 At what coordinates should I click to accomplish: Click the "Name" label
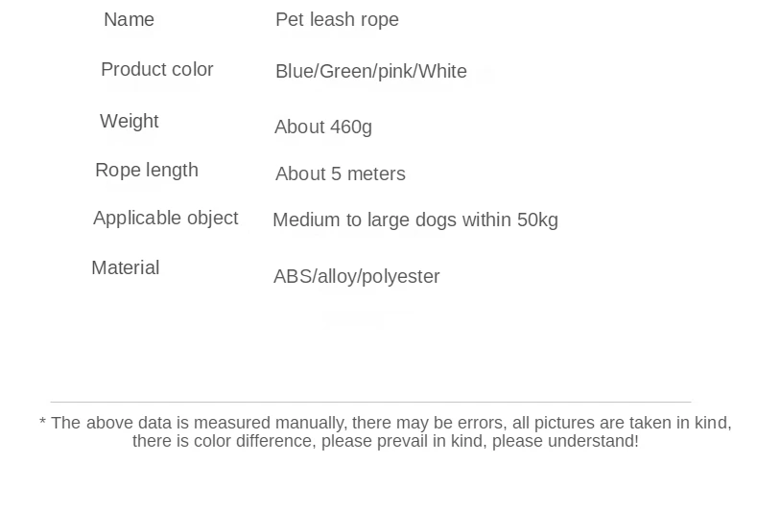pos(129,20)
